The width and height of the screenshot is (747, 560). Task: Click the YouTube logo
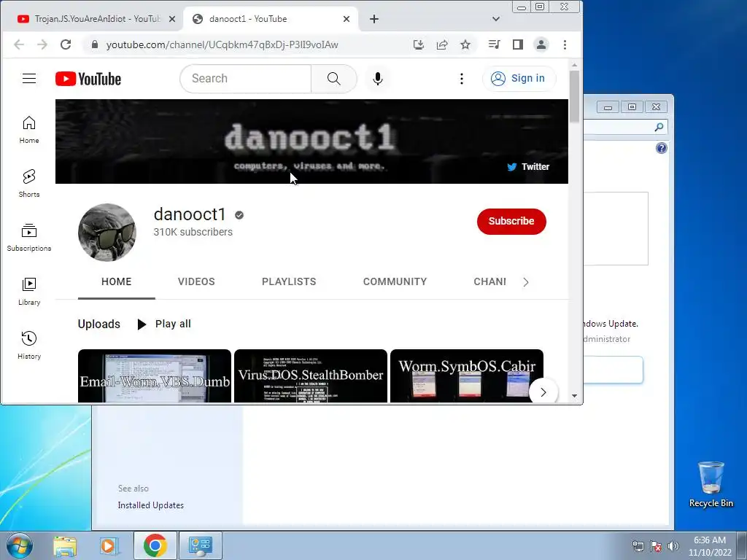tap(88, 79)
